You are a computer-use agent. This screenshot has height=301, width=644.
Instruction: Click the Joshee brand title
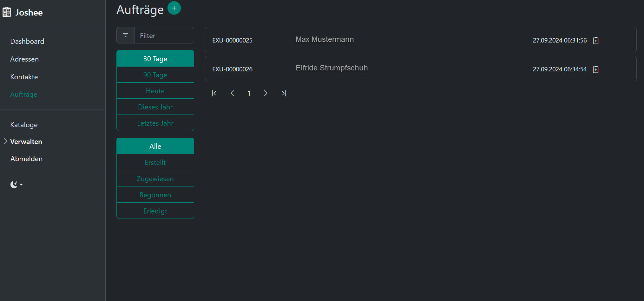(29, 12)
